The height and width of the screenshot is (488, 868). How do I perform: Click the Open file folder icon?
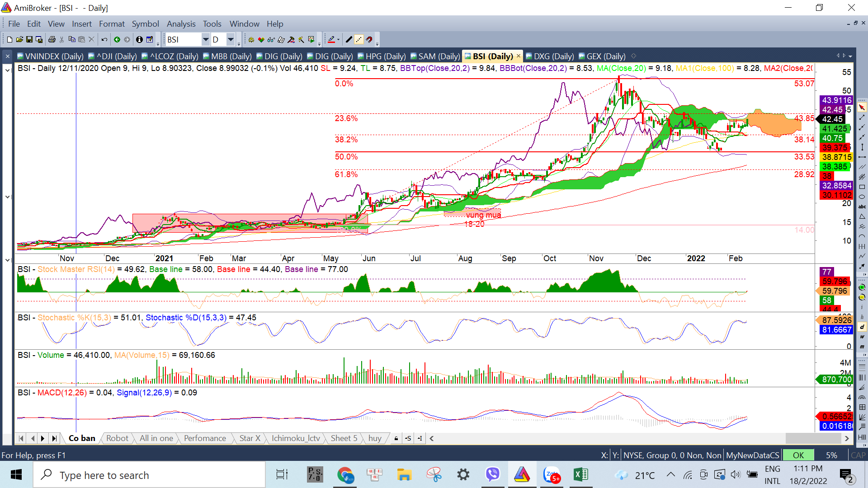[x=19, y=40]
